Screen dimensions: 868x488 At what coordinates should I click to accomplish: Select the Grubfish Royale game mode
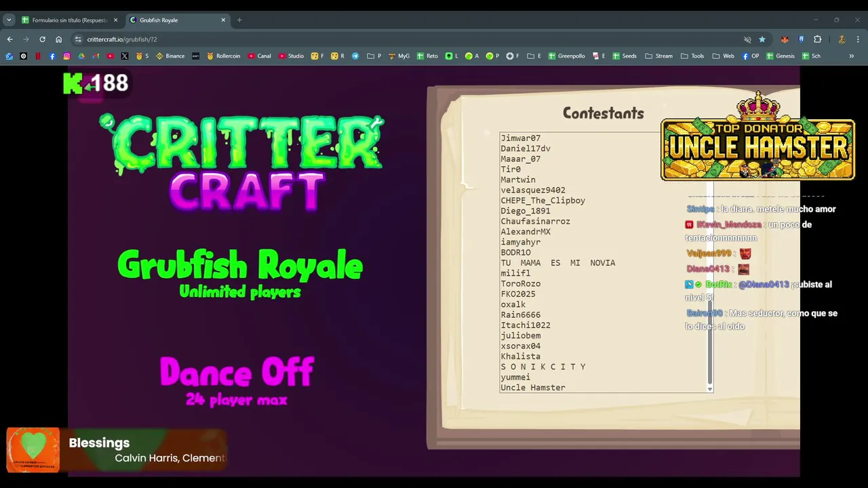[x=240, y=273]
